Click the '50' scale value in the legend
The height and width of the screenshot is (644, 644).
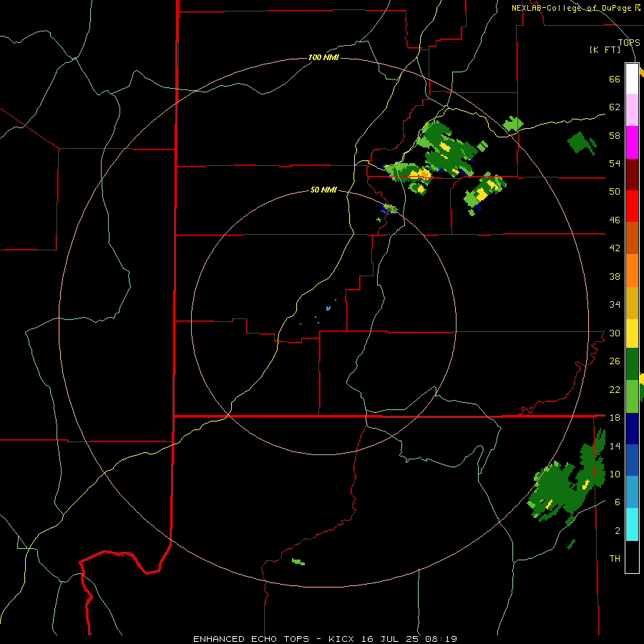(x=615, y=192)
